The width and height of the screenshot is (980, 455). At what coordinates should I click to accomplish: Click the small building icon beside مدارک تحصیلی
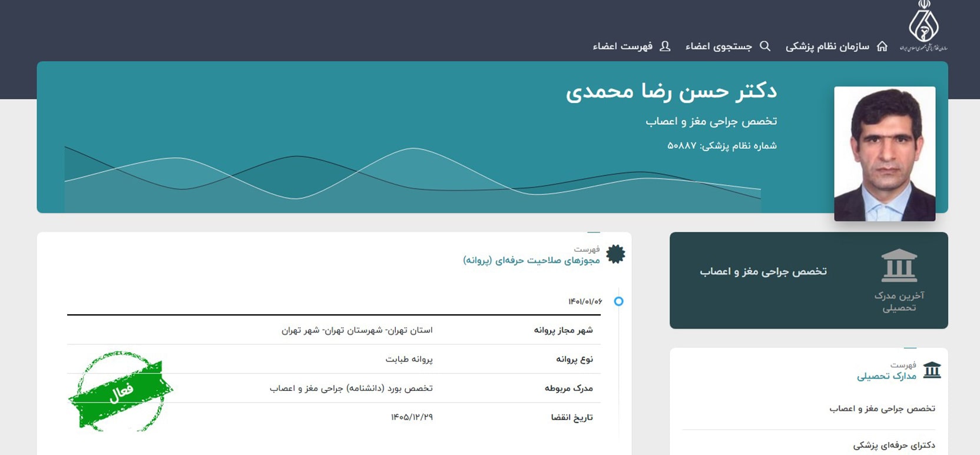[932, 370]
